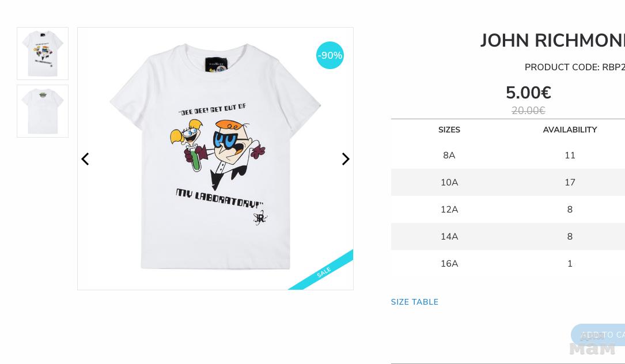Click the SIZES column header
This screenshot has height=364, width=625.
point(449,130)
